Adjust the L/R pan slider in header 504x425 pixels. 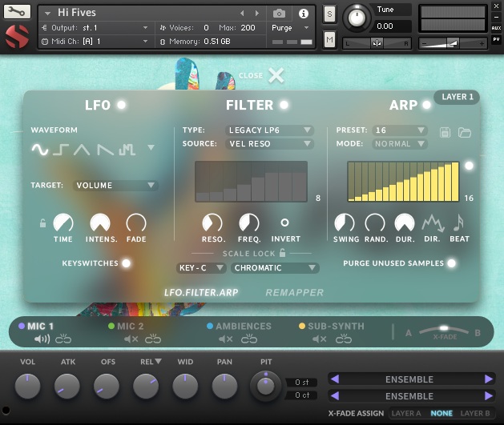tap(377, 43)
